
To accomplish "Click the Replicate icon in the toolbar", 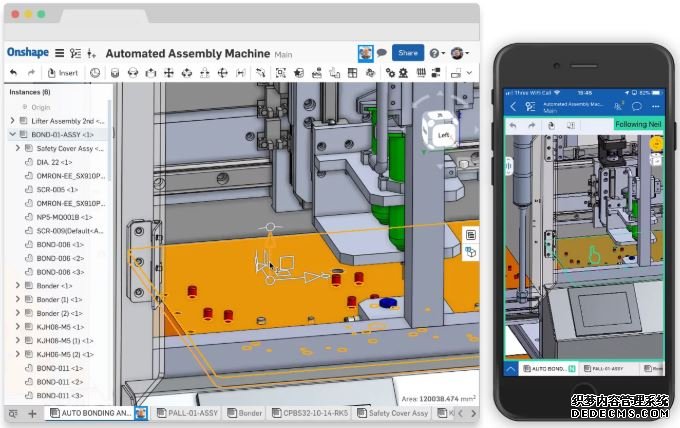I will pos(317,73).
